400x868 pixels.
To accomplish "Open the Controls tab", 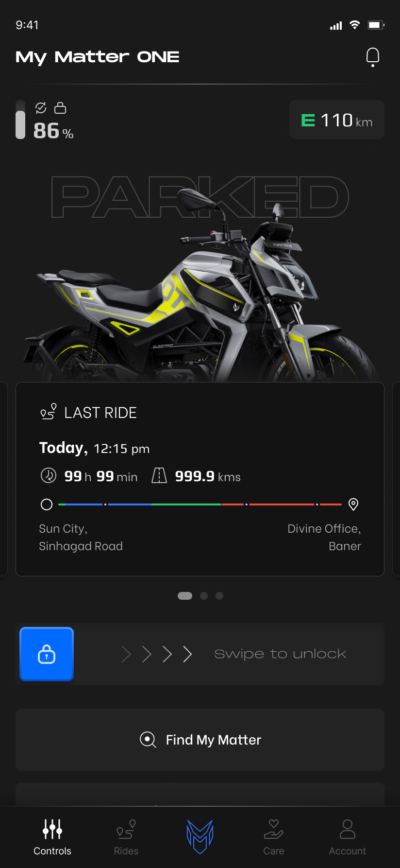I will tap(52, 837).
